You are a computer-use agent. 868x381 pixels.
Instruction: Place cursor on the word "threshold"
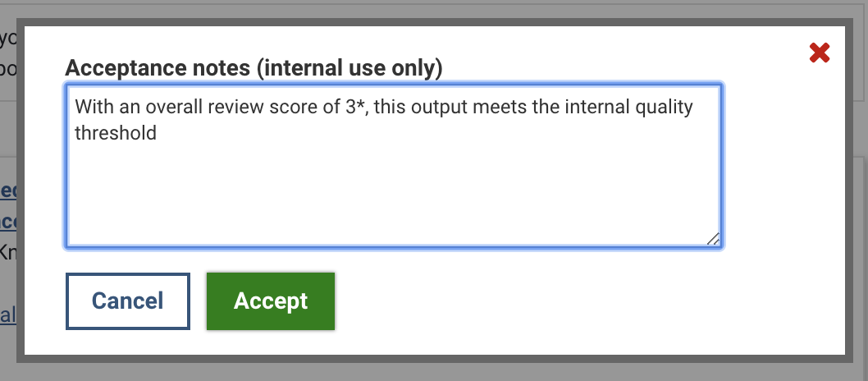pyautogui.click(x=116, y=132)
